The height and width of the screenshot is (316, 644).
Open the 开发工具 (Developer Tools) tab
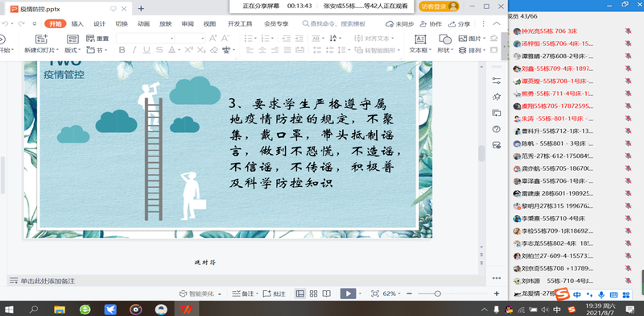(x=240, y=24)
